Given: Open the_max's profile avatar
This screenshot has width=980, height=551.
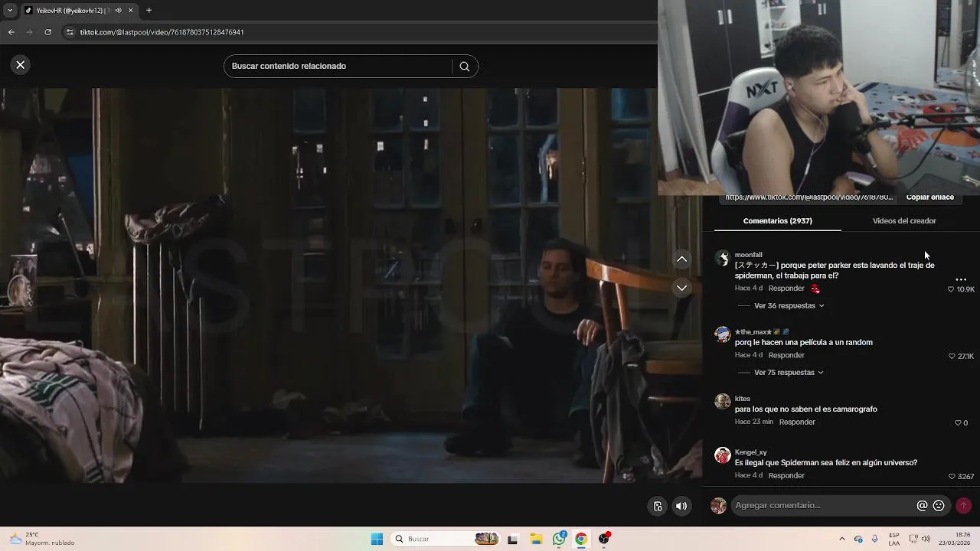Looking at the screenshot, I should (x=722, y=335).
